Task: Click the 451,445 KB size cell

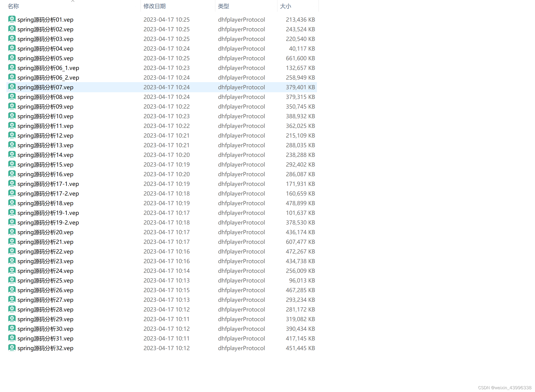Action: coord(301,348)
